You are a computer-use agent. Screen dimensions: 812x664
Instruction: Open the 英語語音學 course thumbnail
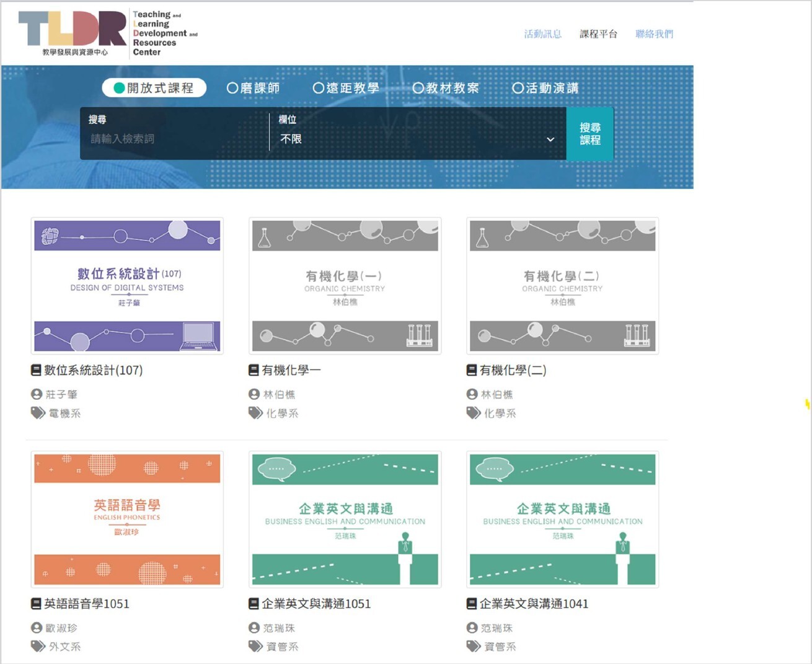click(x=127, y=519)
